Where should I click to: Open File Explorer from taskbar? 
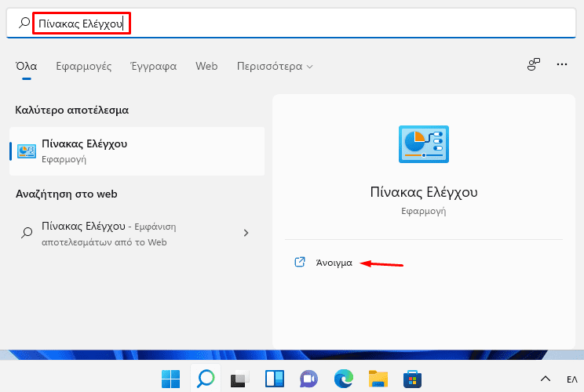[378, 379]
